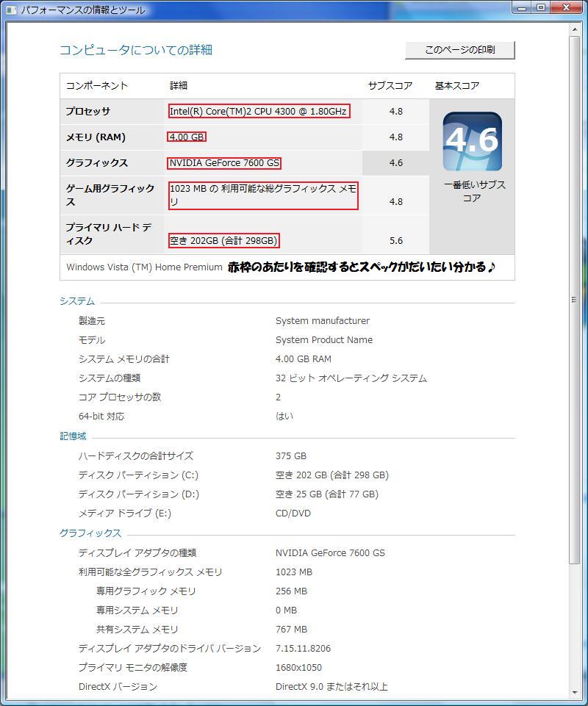Select the コア プロセッサの数 label

point(119,397)
